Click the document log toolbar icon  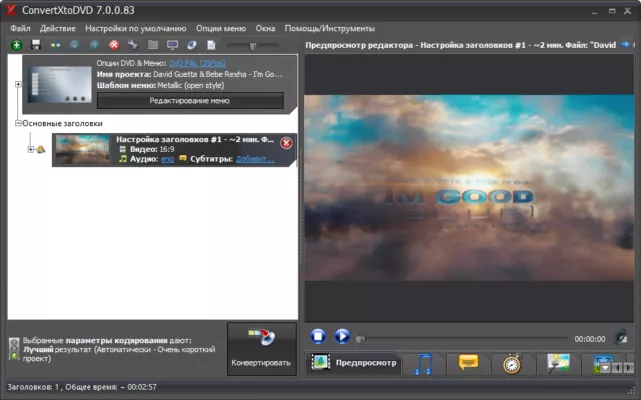point(211,45)
